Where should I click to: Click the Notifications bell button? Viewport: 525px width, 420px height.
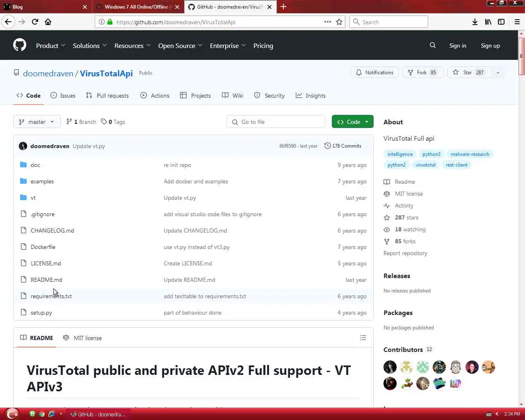374,73
